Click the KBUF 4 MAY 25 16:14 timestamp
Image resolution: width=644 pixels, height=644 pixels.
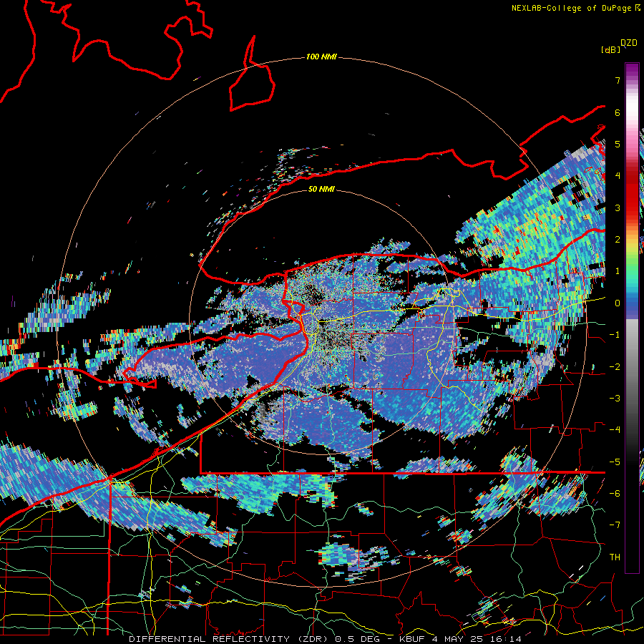pos(460,639)
